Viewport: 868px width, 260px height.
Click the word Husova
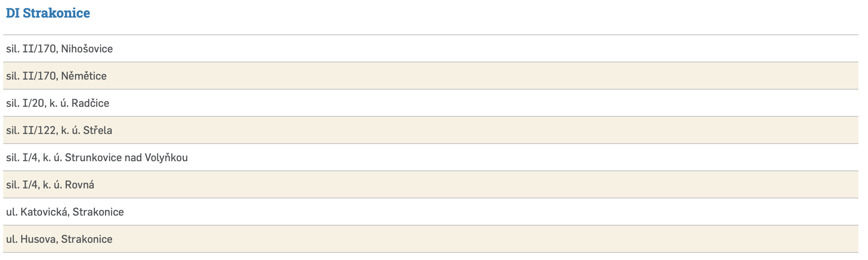[x=39, y=239]
